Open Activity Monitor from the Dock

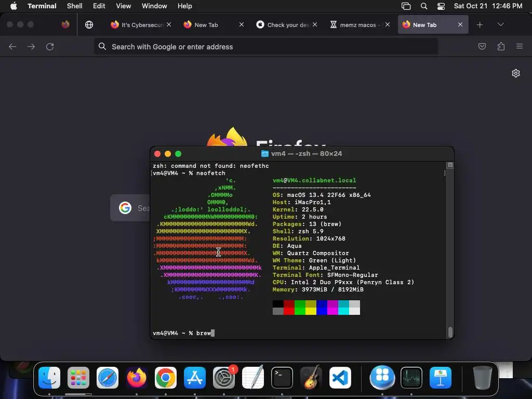pos(411,378)
